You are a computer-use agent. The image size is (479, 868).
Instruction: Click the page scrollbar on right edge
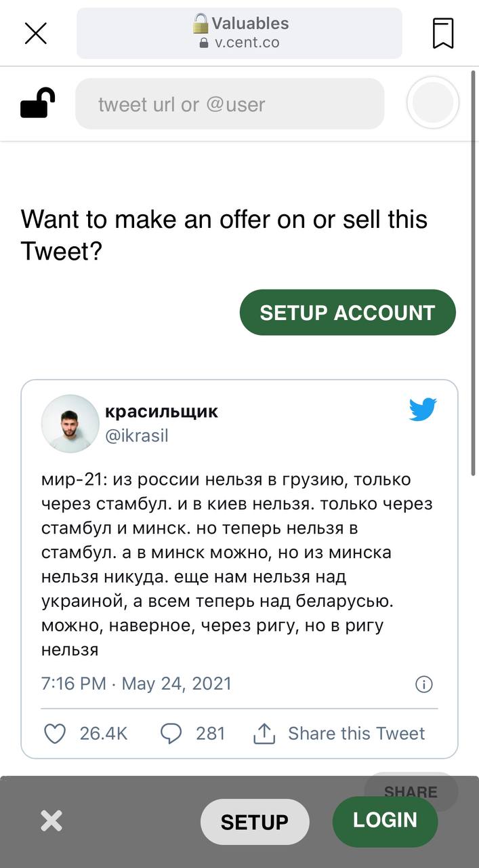coord(473,271)
